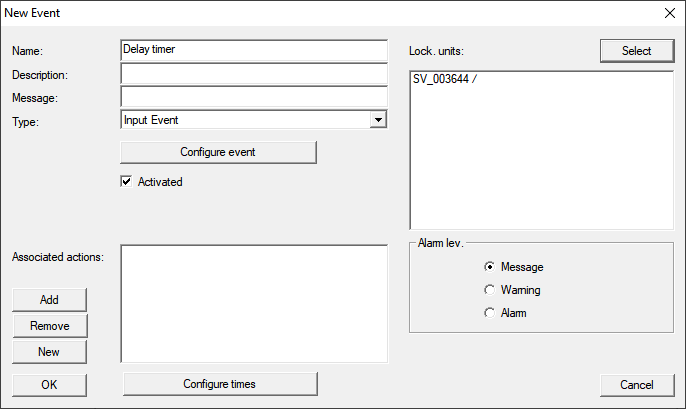Click the Name field containing Delay timer
Screen dimensions: 686x409
252,50
